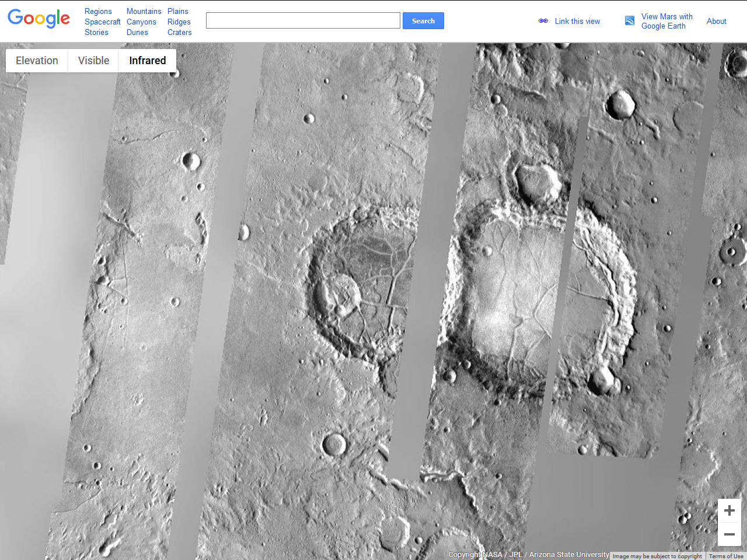Switch to the Elevation map view
The height and width of the screenshot is (560, 747).
(x=37, y=61)
